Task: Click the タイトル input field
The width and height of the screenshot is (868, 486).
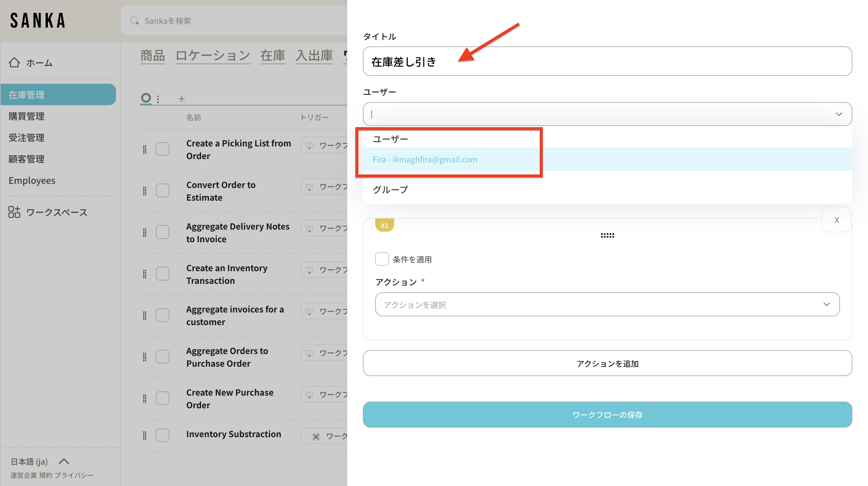Action: pyautogui.click(x=607, y=61)
